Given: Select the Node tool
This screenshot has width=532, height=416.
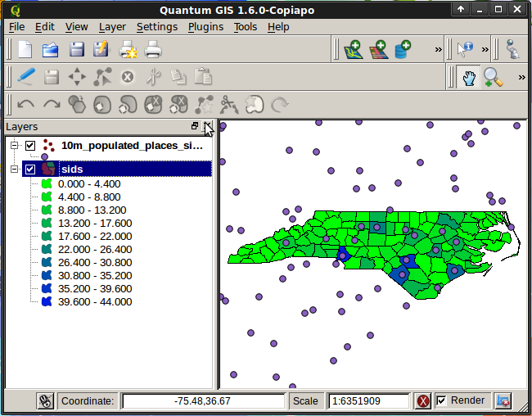Looking at the screenshot, I should click(102, 76).
